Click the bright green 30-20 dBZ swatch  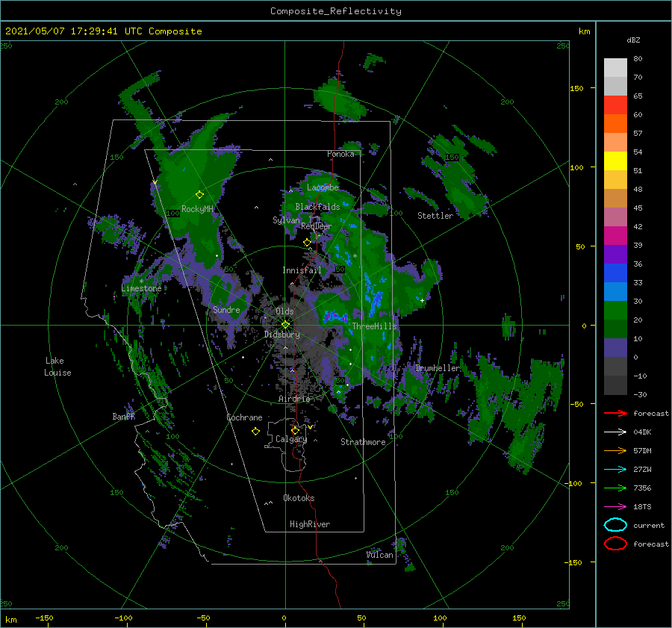[x=615, y=311]
